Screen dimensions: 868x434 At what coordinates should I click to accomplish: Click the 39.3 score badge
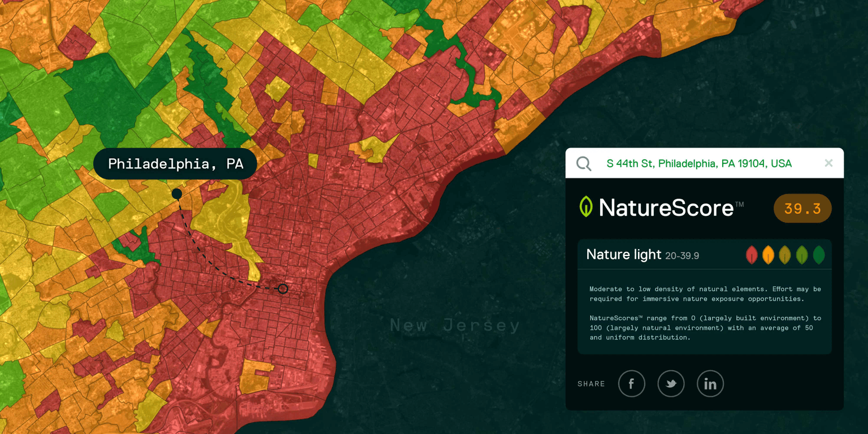[x=802, y=209]
